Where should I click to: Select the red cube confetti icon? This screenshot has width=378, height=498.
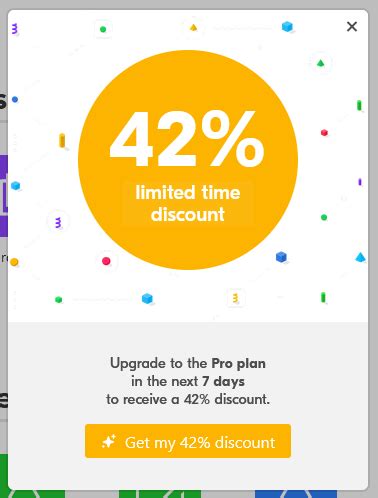(x=324, y=133)
